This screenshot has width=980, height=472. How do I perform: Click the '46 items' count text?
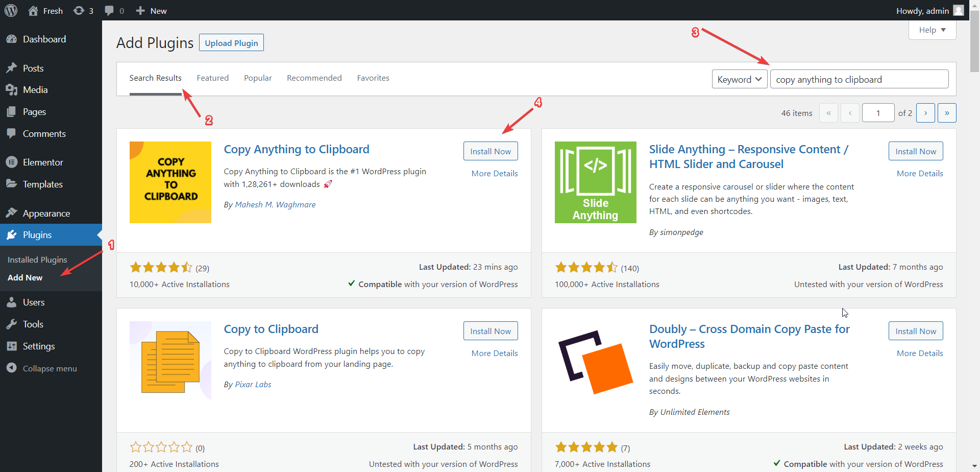coord(797,113)
